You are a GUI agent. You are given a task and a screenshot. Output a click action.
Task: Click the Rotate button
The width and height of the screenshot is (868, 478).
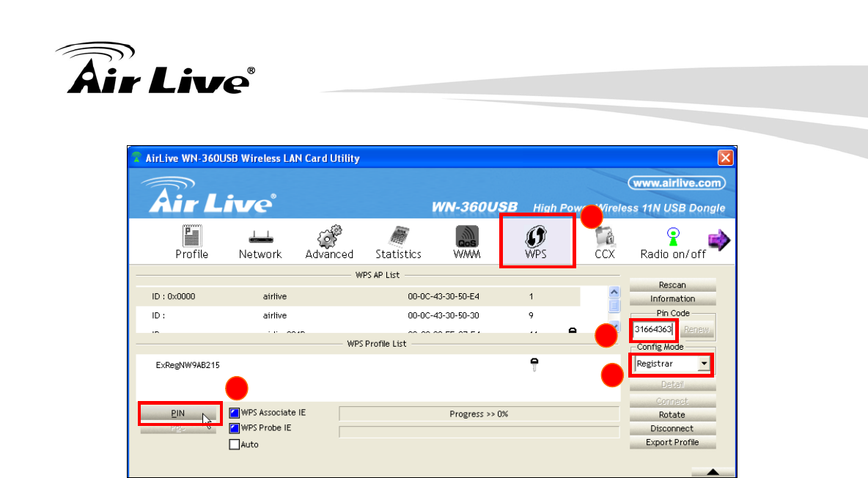pyautogui.click(x=672, y=415)
